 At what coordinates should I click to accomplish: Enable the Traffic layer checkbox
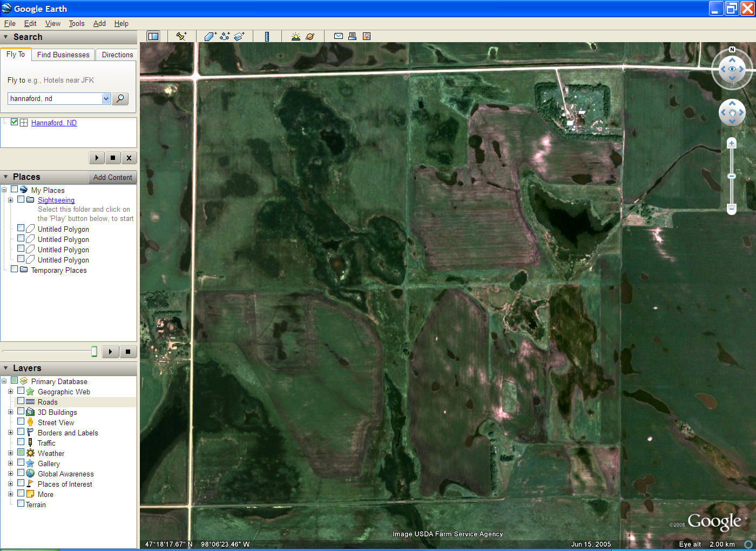pos(21,442)
